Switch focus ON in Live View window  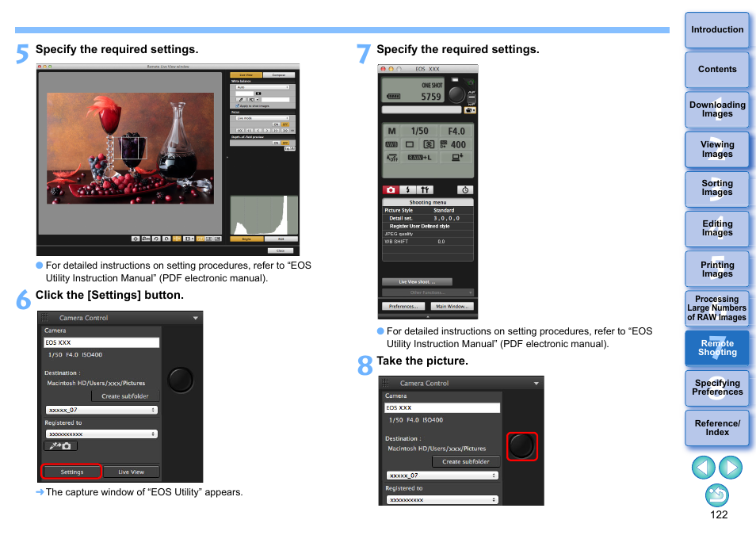(277, 124)
